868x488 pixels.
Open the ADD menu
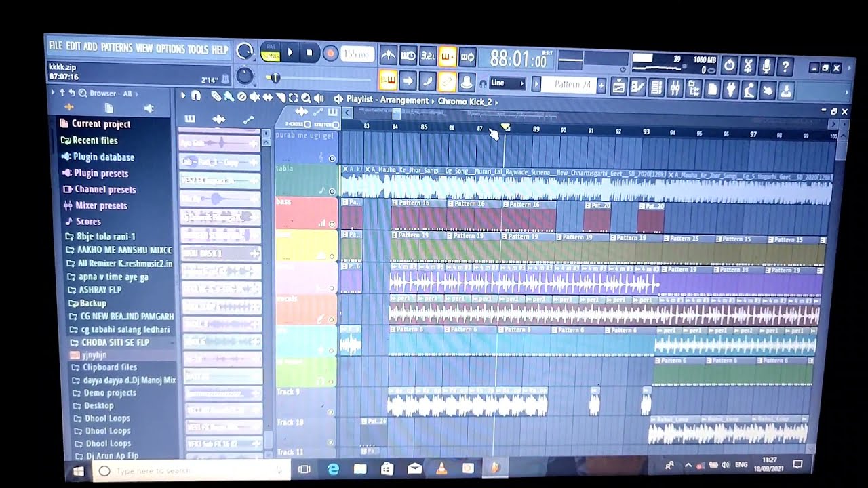(90, 47)
